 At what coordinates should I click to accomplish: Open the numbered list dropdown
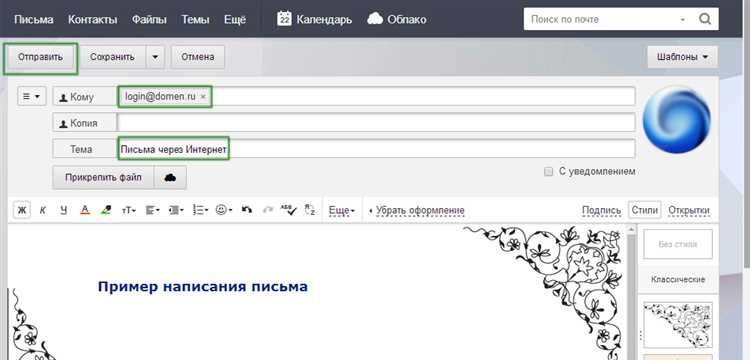(x=200, y=210)
